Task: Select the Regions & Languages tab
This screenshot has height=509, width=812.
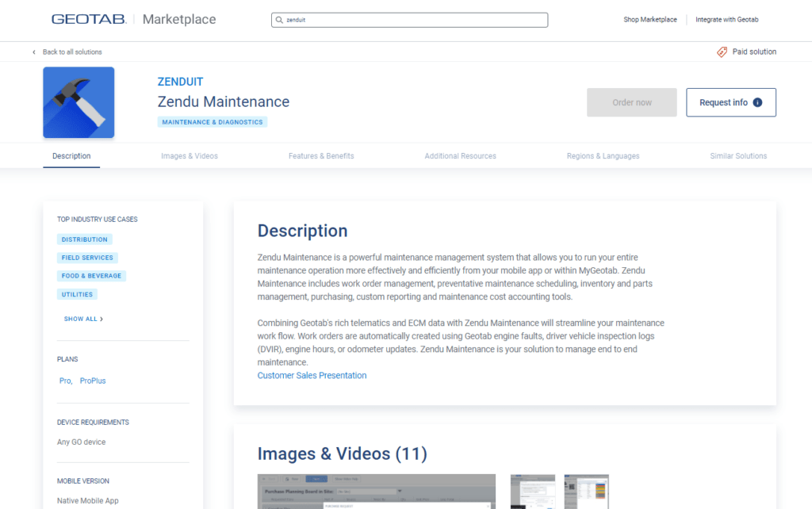Action: 603,156
